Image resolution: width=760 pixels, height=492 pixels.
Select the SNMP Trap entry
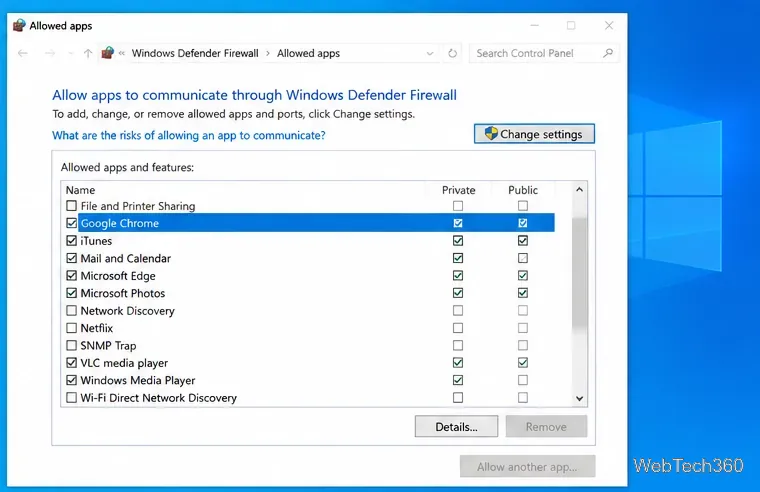pos(108,346)
